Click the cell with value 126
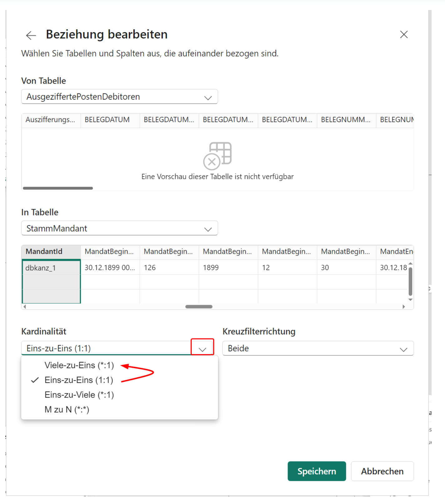Viewport: 445px width, 504px height. (x=169, y=268)
